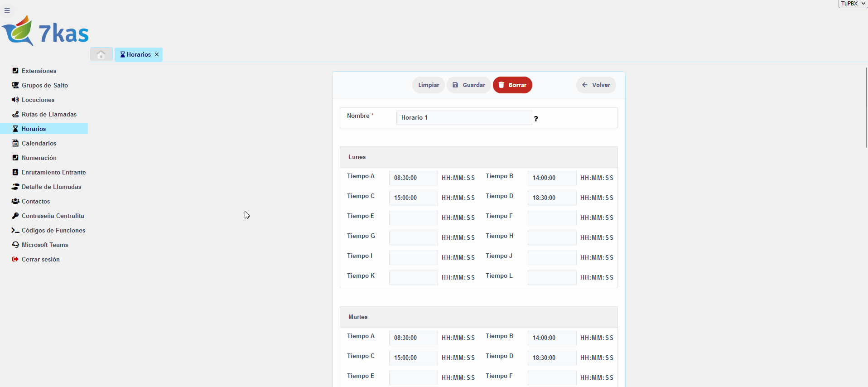Open Rutas de Llamadas menu item

tap(49, 114)
